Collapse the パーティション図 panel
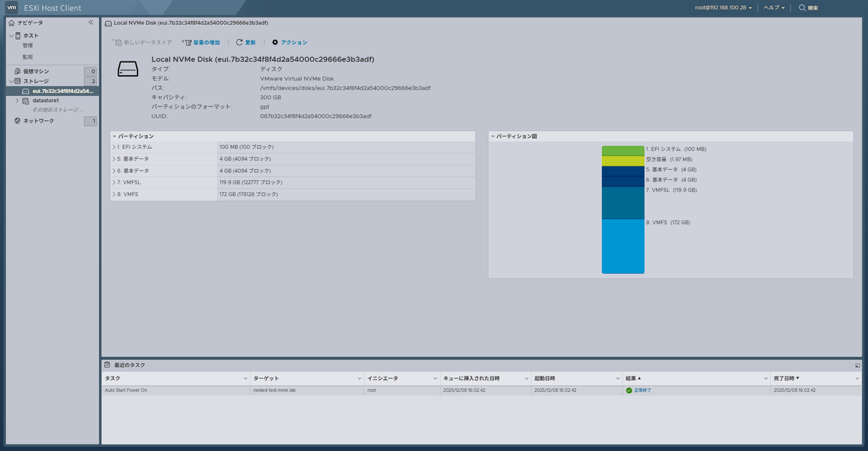This screenshot has width=868, height=451. coord(493,136)
